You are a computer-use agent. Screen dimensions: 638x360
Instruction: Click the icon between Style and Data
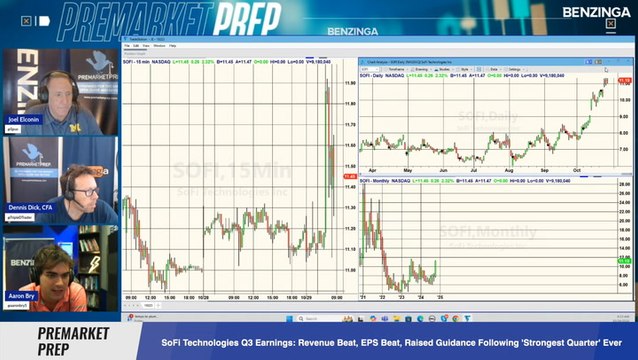pyautogui.click(x=479, y=69)
